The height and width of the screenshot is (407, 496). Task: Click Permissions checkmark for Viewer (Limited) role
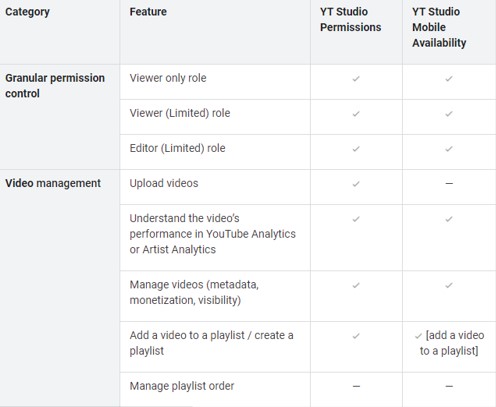pos(356,114)
